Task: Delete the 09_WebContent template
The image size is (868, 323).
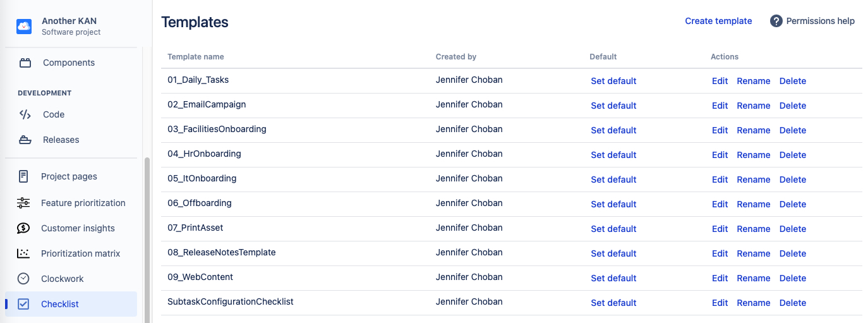Action: pos(792,278)
